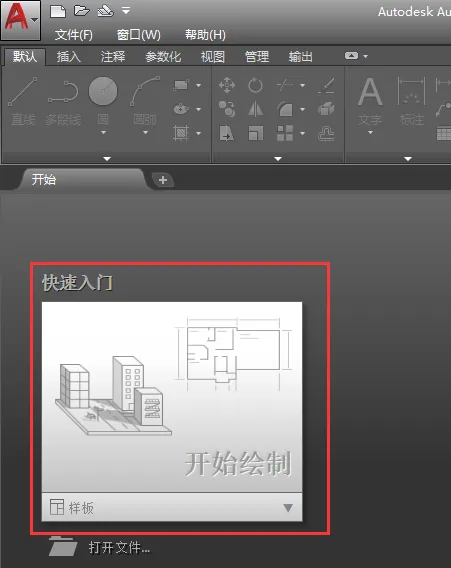
Task: Select the Hatch fill tool
Action: click(x=181, y=133)
